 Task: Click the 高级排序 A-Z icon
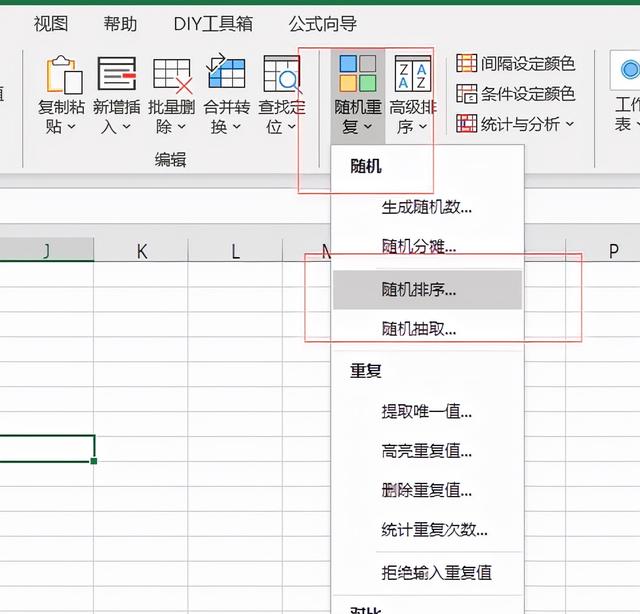pos(412,74)
